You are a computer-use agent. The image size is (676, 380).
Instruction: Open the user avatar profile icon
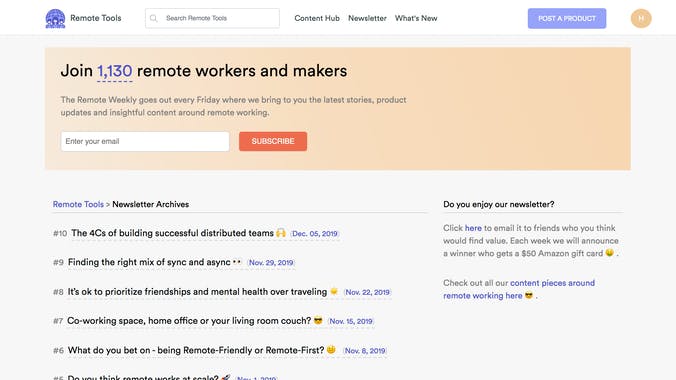click(x=641, y=19)
